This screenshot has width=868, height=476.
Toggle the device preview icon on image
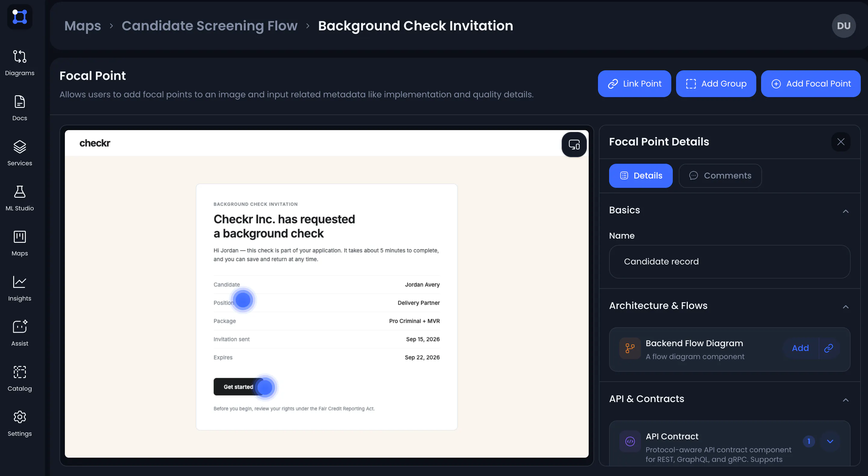(x=574, y=144)
